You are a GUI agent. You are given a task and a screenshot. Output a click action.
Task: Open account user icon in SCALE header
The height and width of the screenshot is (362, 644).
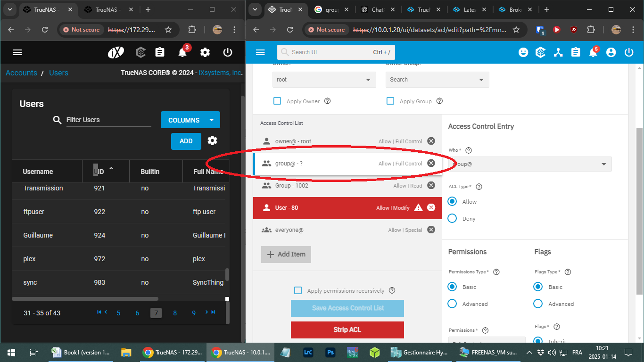point(611,52)
